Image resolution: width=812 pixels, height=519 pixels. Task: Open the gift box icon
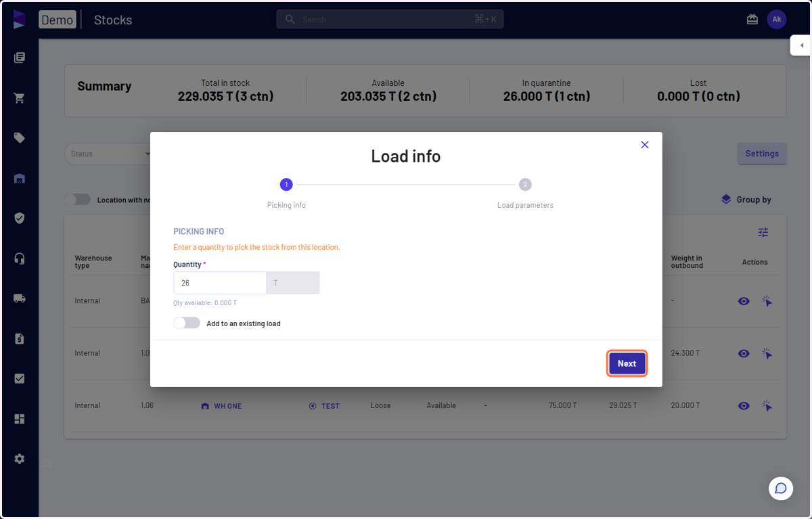pos(752,20)
